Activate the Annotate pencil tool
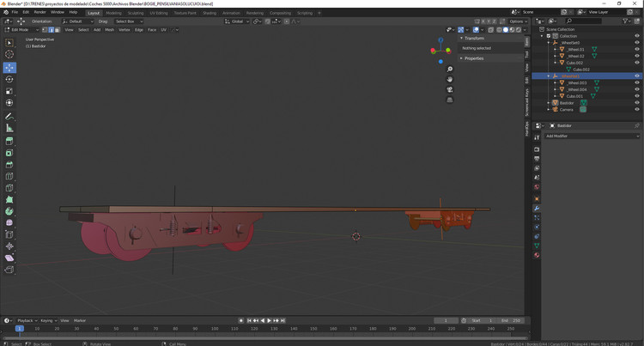Image resolution: width=644 pixels, height=346 pixels. click(9, 117)
